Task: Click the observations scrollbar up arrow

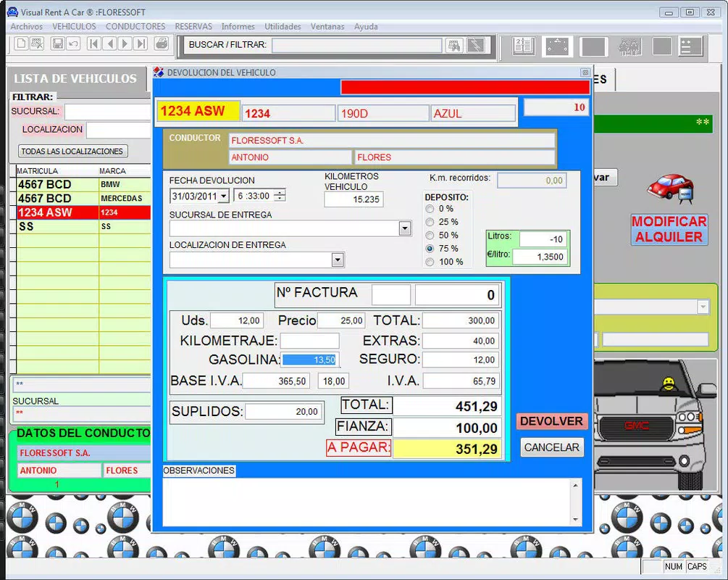Action: 576,485
